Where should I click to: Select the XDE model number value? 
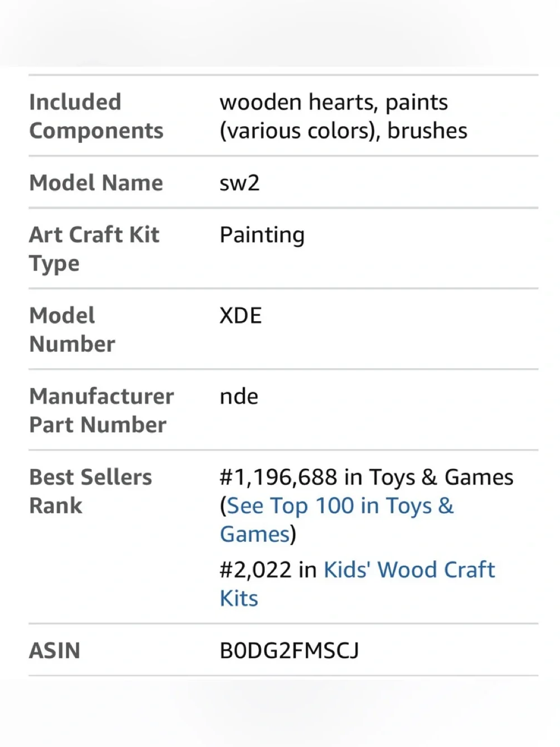pyautogui.click(x=240, y=315)
